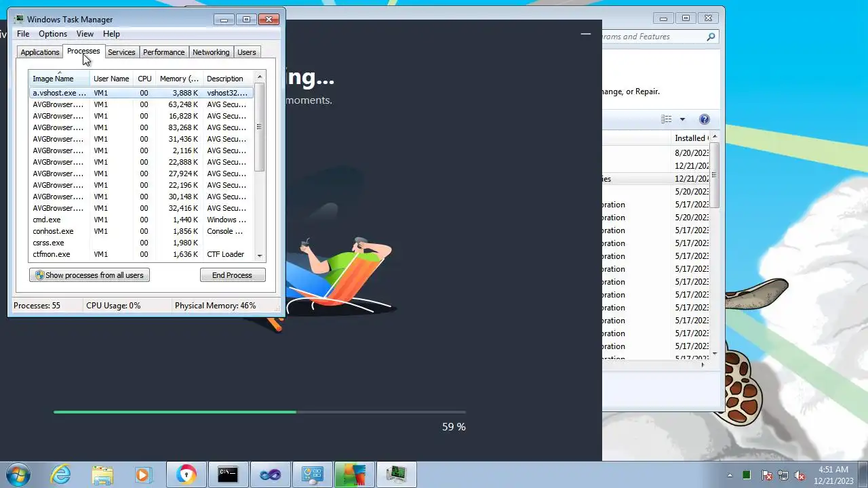
Task: Switch to the Applications tab
Action: click(40, 52)
